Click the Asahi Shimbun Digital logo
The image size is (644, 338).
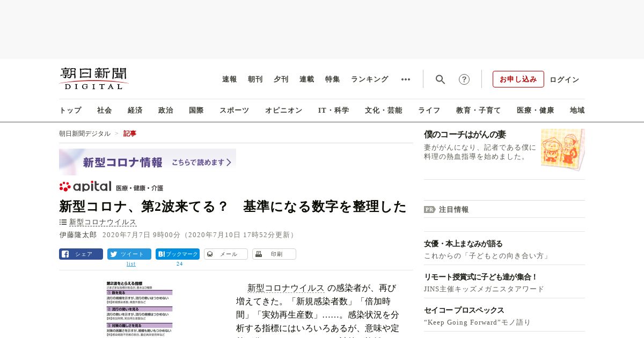(x=94, y=79)
